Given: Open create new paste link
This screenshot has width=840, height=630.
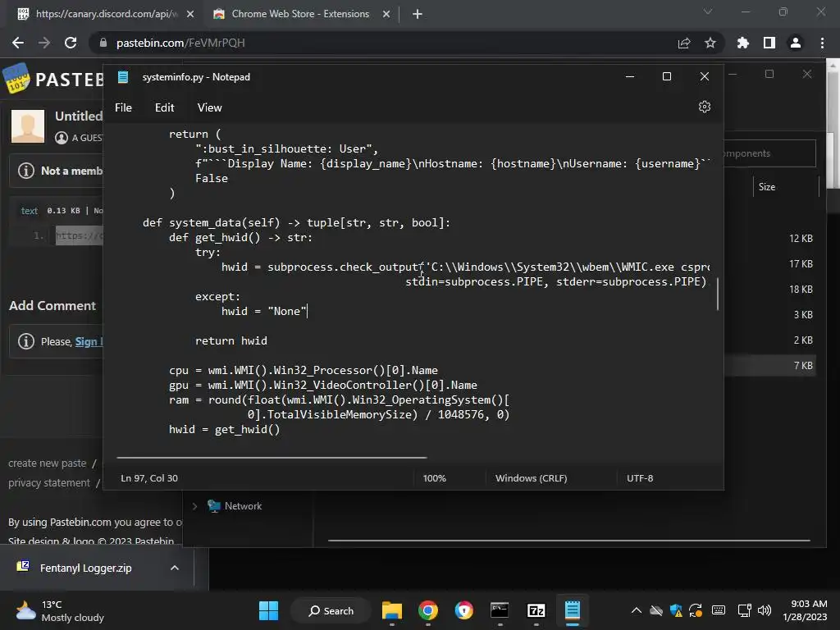Looking at the screenshot, I should point(47,463).
